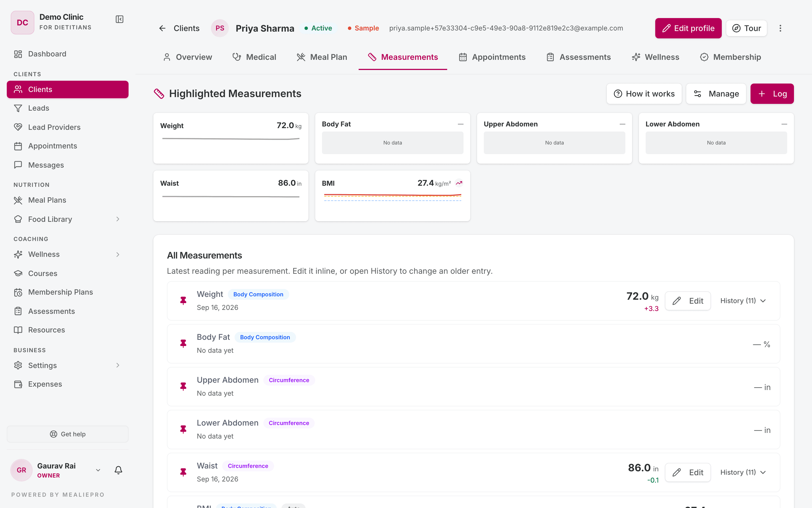
Task: Toggle pin on Waist row
Action: pos(183,472)
